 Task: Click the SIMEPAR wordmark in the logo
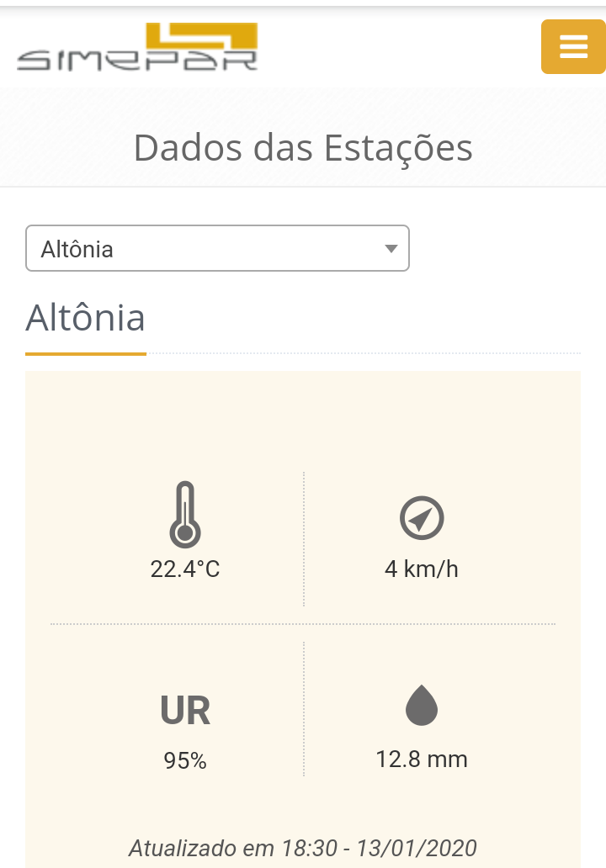[136, 61]
